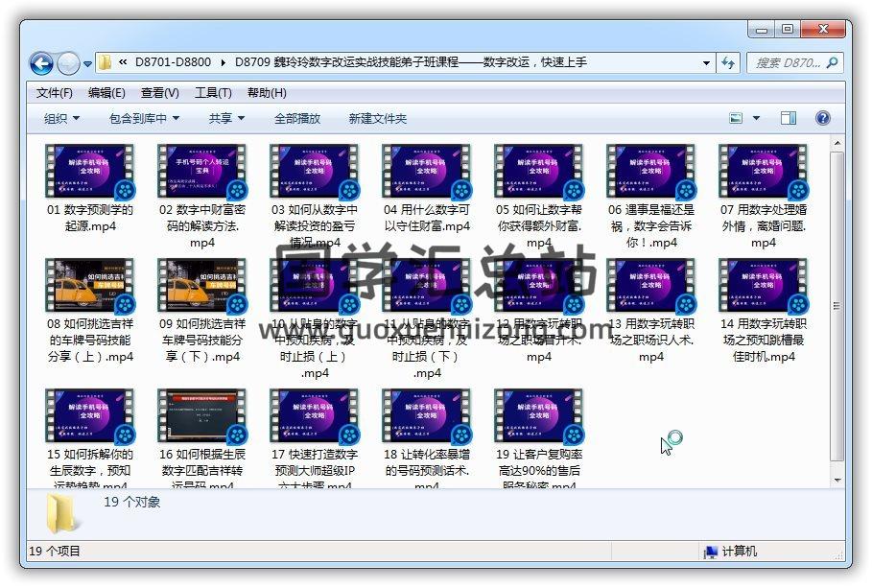872x588 pixels.
Task: Click the 19 个对象 details text
Action: coord(131,502)
